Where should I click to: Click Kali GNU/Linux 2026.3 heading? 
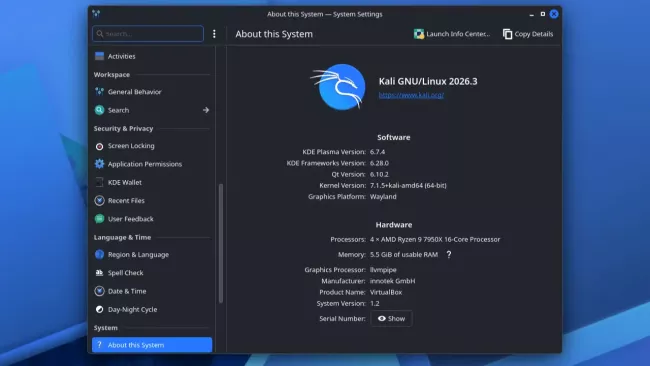[428, 81]
